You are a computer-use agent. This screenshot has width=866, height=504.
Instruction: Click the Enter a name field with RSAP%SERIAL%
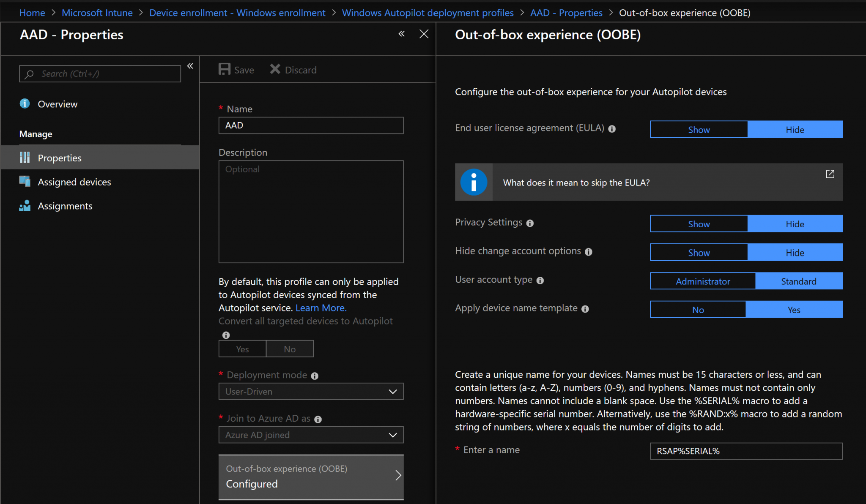click(x=746, y=451)
